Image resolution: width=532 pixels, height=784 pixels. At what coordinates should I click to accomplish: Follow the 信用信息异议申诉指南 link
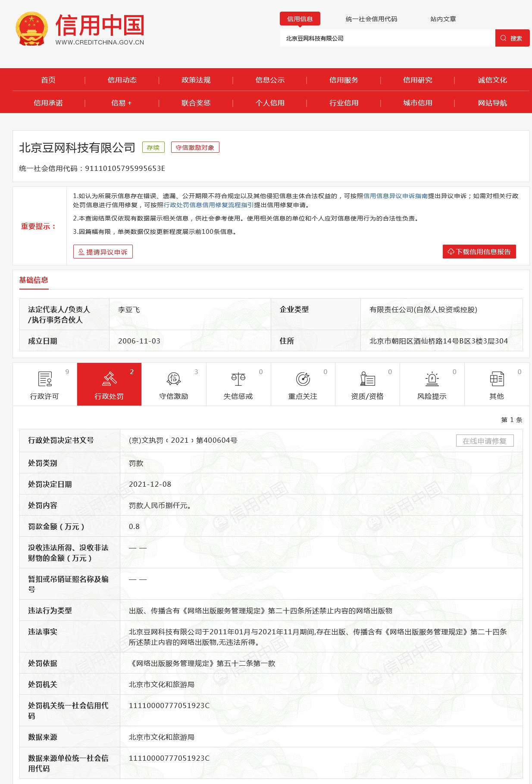396,196
